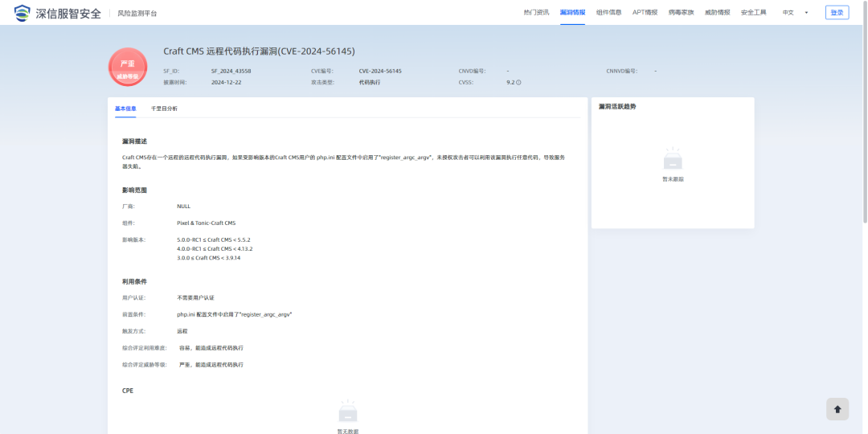Click version range ending < 5.5.2
868x434 pixels.
click(x=214, y=240)
